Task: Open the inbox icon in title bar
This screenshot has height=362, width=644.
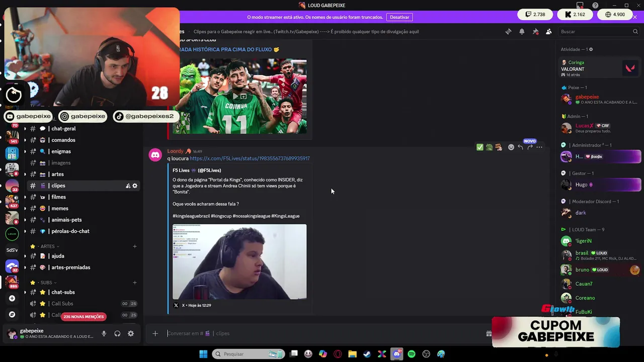Action: point(580,6)
